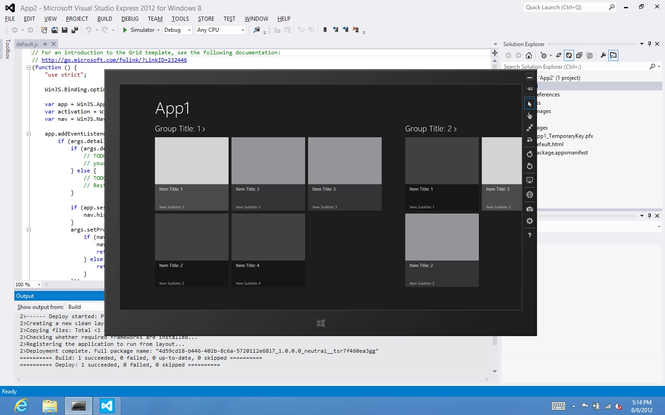Screen dimensions: 665x415
Task: Open the Solution Configurations Debug dropdown
Action: pos(177,30)
